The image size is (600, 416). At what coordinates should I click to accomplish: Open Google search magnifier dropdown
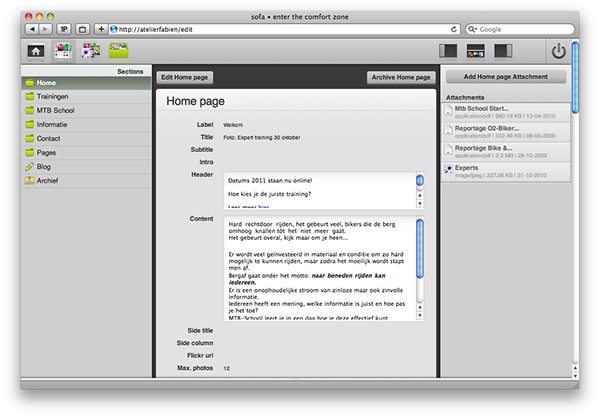[x=472, y=29]
